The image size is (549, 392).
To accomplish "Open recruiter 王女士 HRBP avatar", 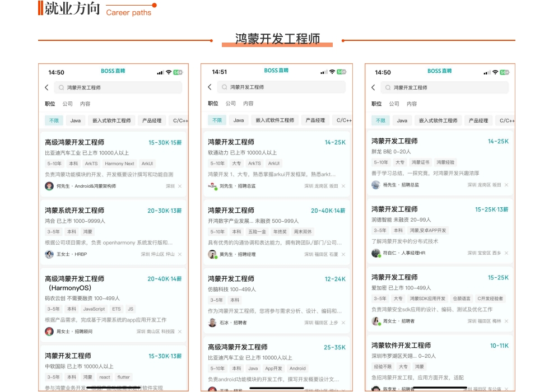I will 49,254.
